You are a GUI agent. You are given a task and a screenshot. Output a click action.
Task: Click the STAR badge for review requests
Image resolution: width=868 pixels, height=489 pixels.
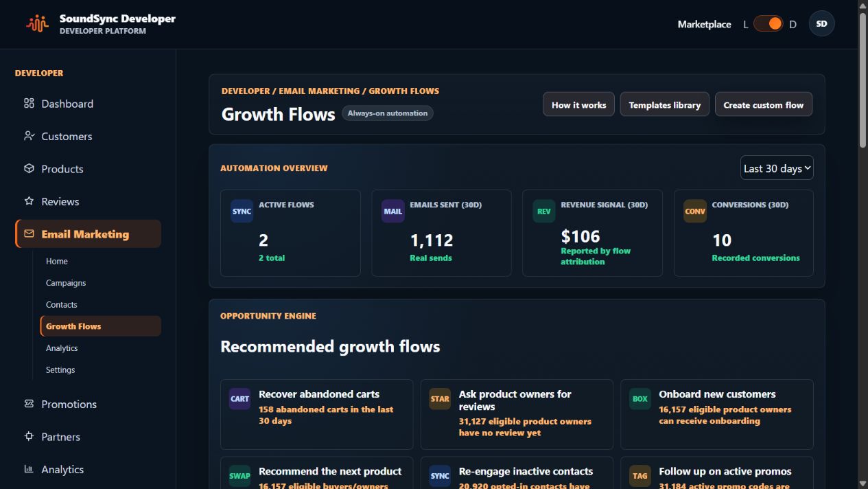point(440,398)
